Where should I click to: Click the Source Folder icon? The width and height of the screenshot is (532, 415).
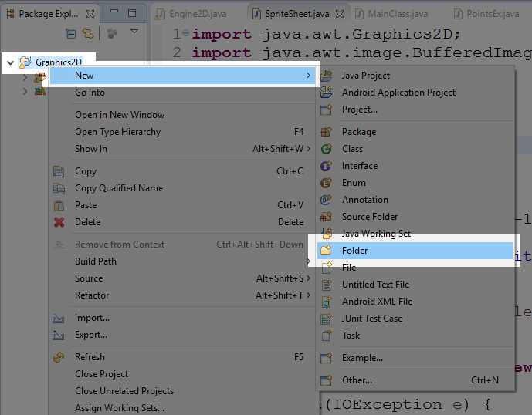point(327,217)
